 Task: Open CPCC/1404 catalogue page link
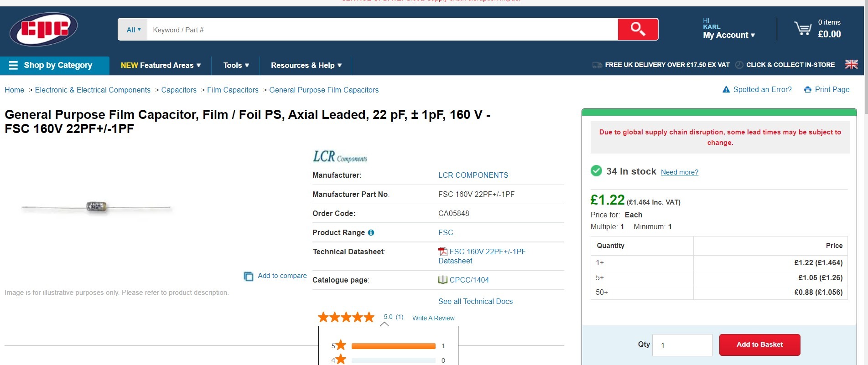coord(469,280)
